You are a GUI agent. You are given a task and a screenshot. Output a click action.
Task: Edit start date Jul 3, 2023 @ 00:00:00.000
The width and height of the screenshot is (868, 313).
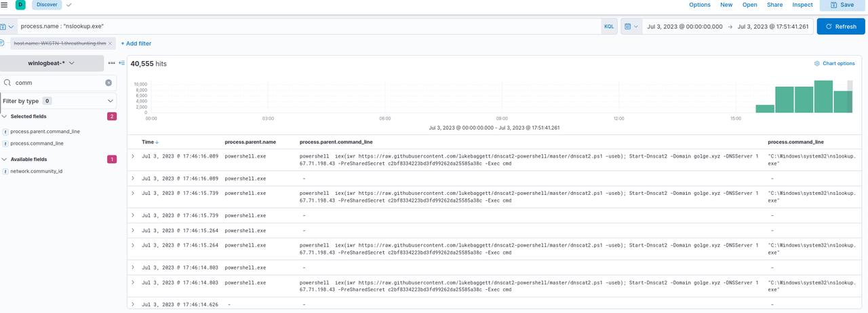coord(684,26)
